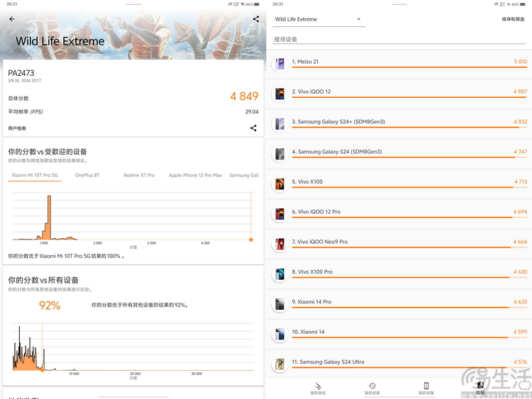The height and width of the screenshot is (399, 532).
Task: Expand the Wild Life Extreme dropdown
Action: 318,19
